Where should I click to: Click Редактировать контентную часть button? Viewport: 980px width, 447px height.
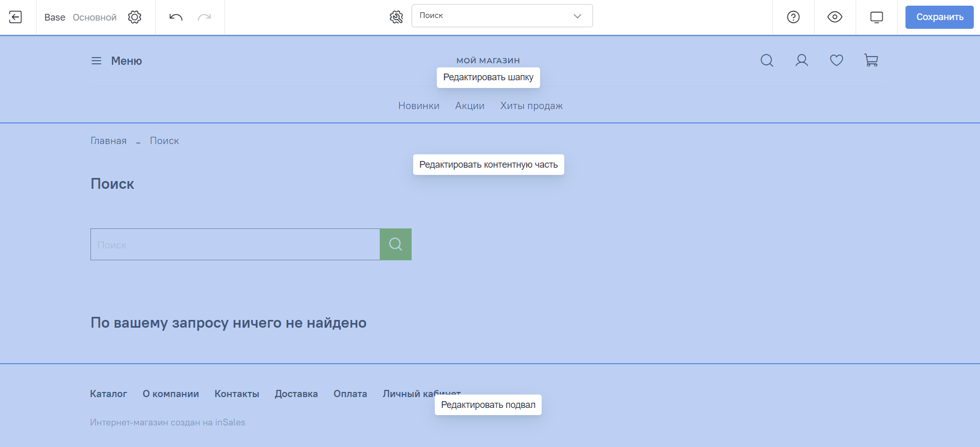[x=488, y=165]
